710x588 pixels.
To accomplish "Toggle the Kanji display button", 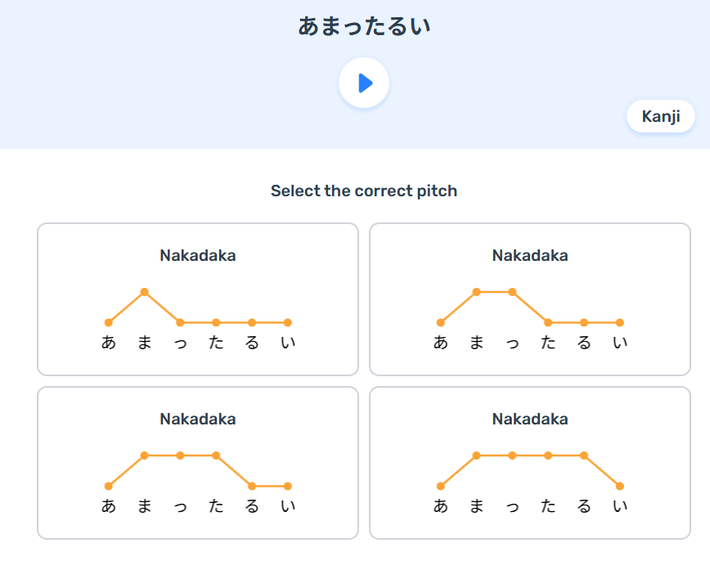I will tap(660, 116).
